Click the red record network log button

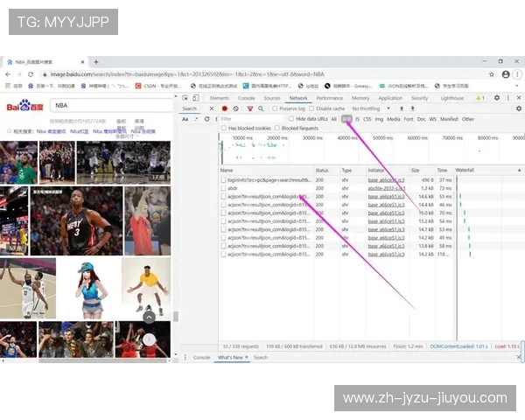click(x=225, y=108)
